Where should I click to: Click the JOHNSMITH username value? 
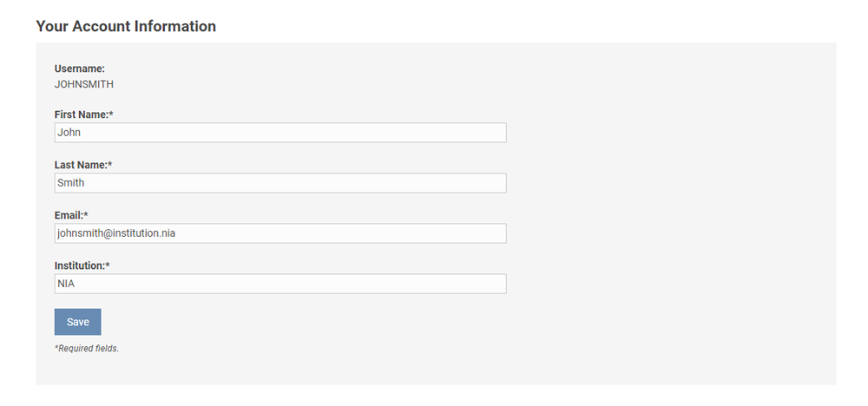83,84
